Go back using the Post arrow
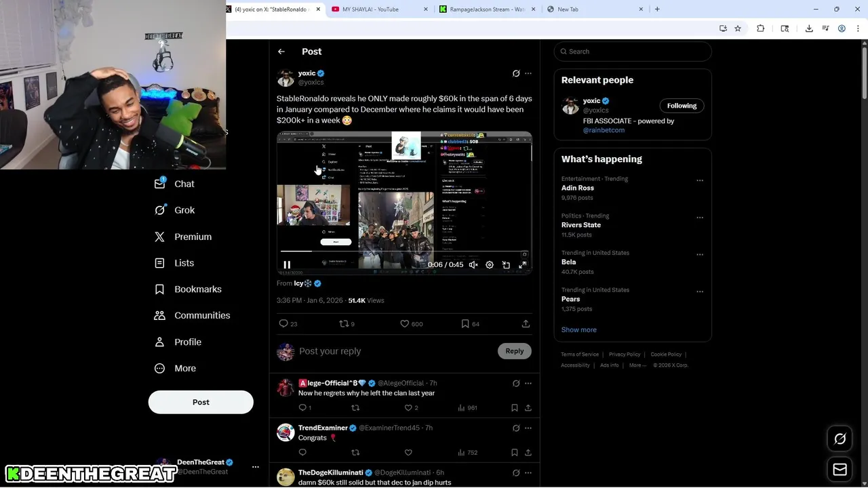 [x=281, y=52]
